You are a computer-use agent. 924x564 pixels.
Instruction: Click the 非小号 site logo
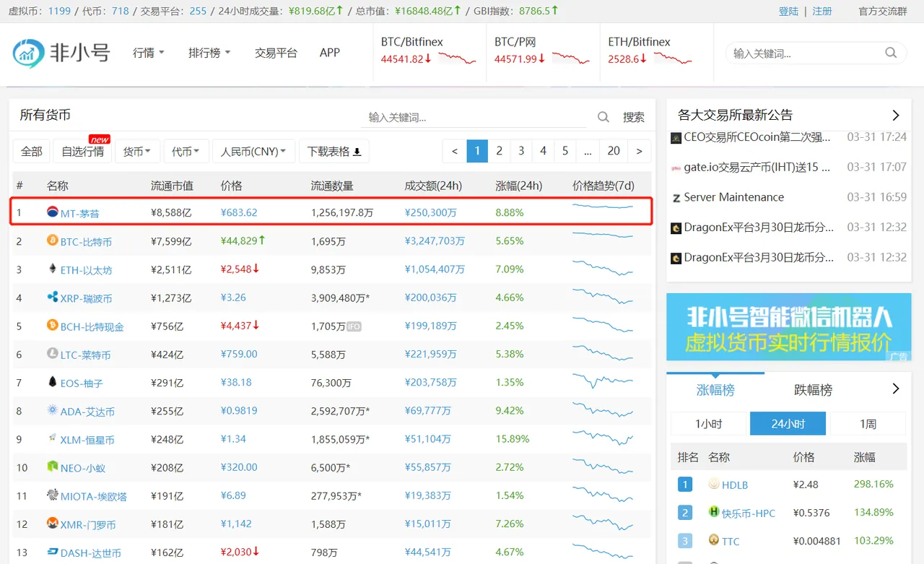coord(61,53)
